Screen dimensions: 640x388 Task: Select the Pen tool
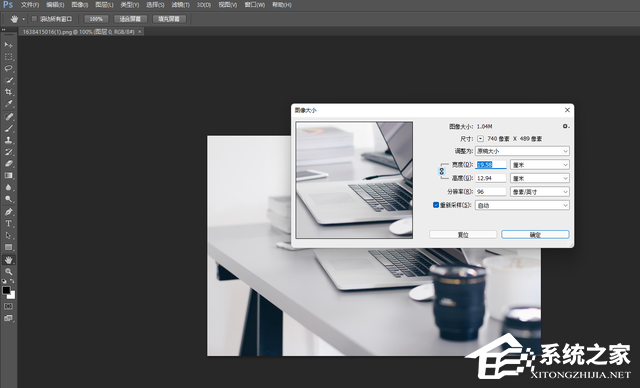click(8, 212)
